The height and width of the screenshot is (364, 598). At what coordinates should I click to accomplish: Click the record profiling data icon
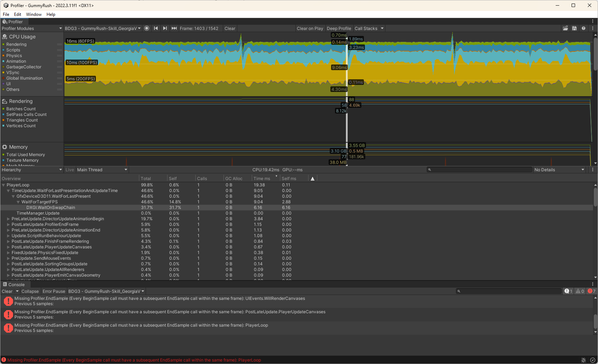pos(147,28)
